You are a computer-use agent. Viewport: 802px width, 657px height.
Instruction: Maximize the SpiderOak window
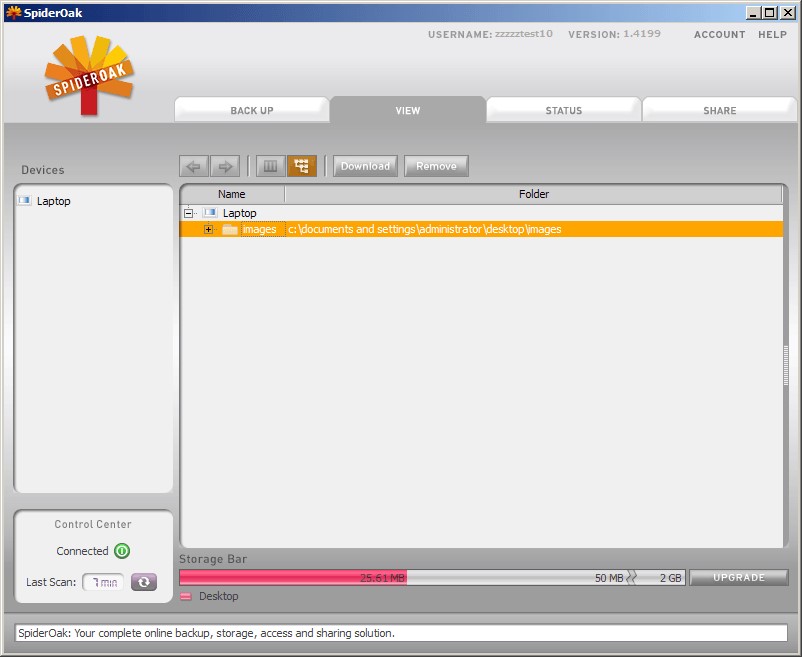[769, 13]
